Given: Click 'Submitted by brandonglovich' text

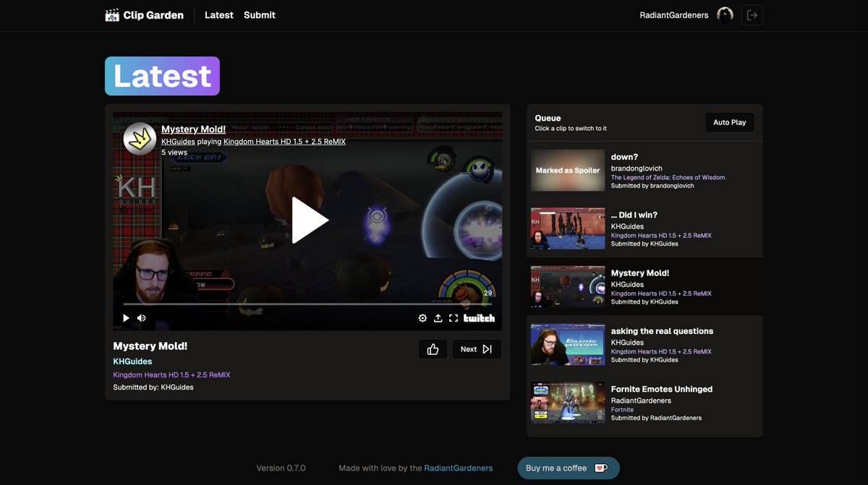Looking at the screenshot, I should point(652,186).
